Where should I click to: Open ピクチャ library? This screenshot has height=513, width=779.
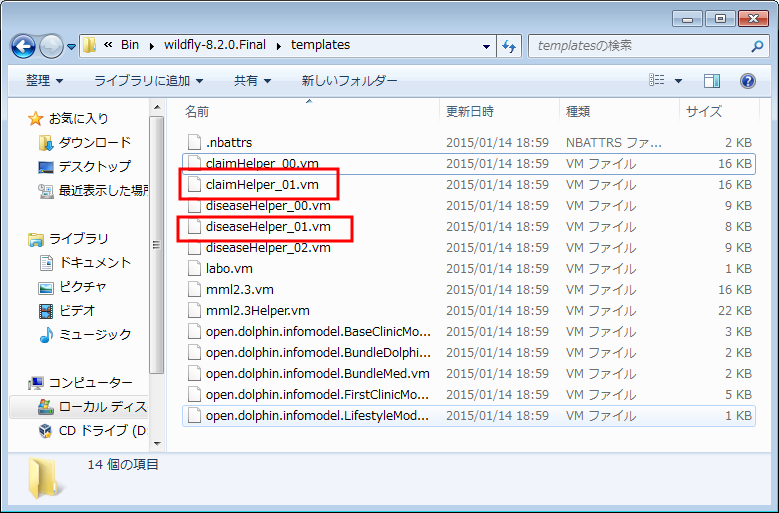click(73, 287)
